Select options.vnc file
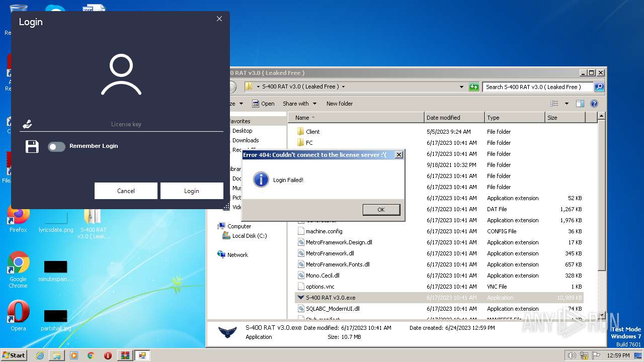This screenshot has width=644, height=362. (320, 287)
